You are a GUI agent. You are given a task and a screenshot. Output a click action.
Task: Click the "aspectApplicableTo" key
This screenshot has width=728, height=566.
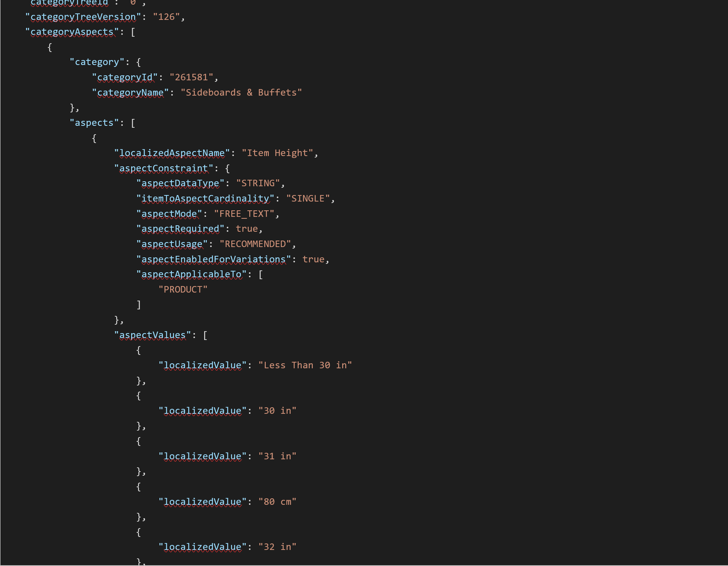point(192,274)
